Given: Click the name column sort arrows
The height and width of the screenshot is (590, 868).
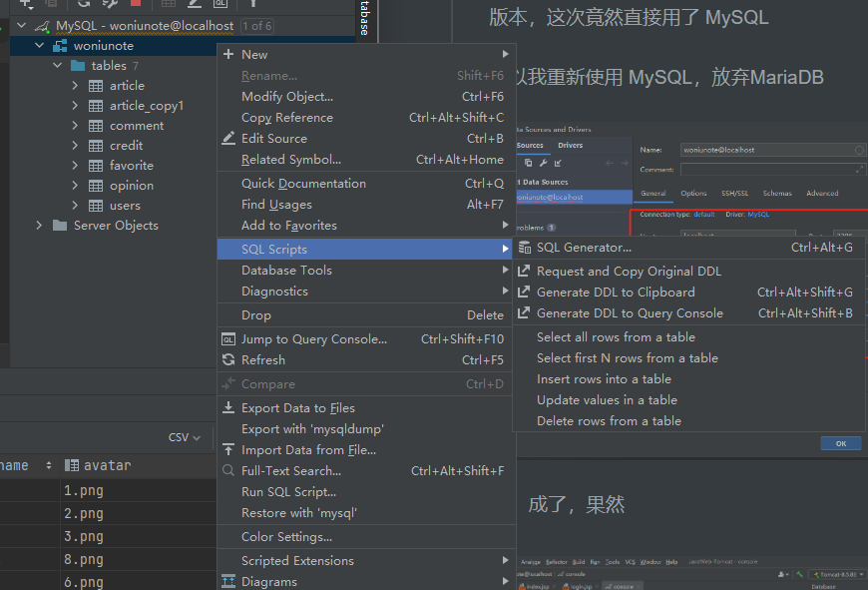Looking at the screenshot, I should click(x=49, y=465).
